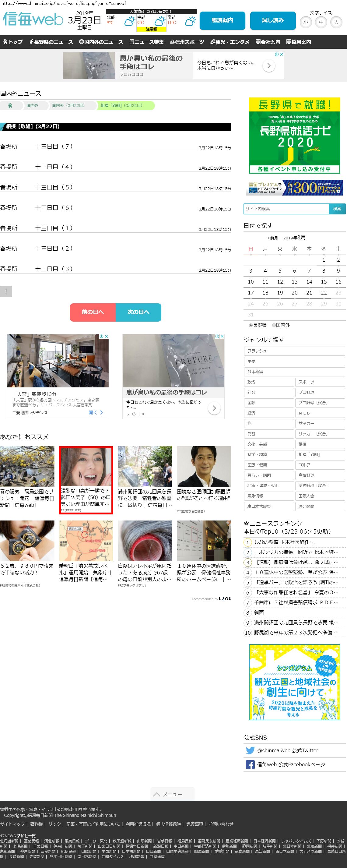This screenshot has width=347, height=868.
Task: Close the top banner ad with X icon
Action: [282, 54]
